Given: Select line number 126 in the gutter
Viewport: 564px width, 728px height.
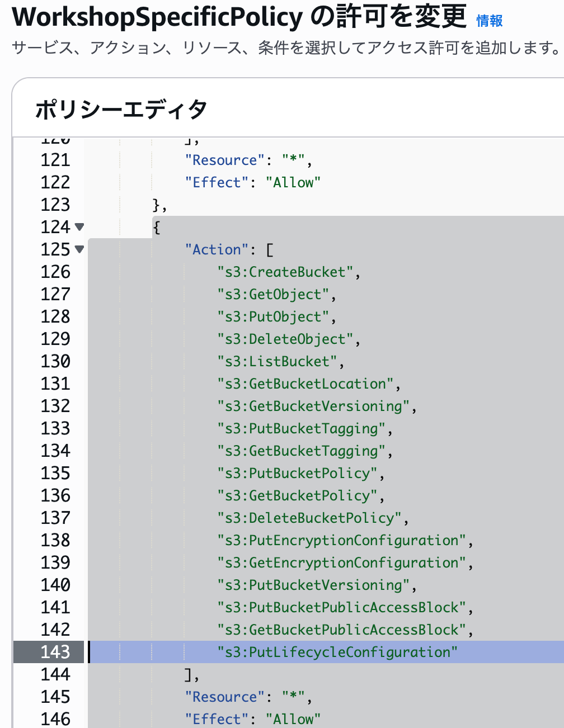Looking at the screenshot, I should click(56, 272).
